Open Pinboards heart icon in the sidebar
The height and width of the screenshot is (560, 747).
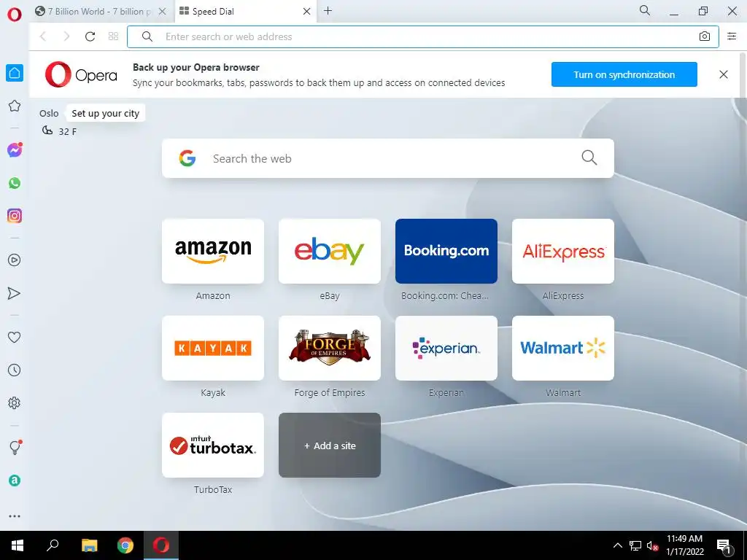click(15, 337)
